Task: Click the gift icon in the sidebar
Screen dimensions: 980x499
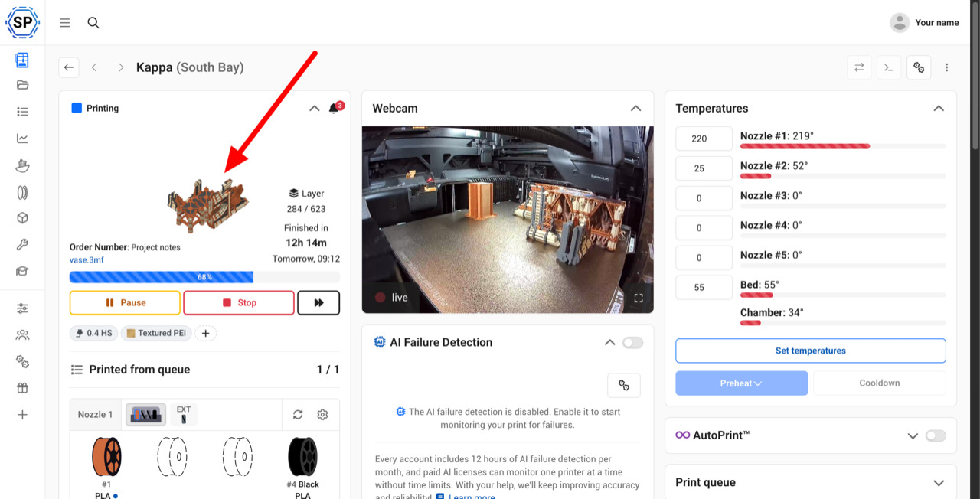Action: (22, 388)
